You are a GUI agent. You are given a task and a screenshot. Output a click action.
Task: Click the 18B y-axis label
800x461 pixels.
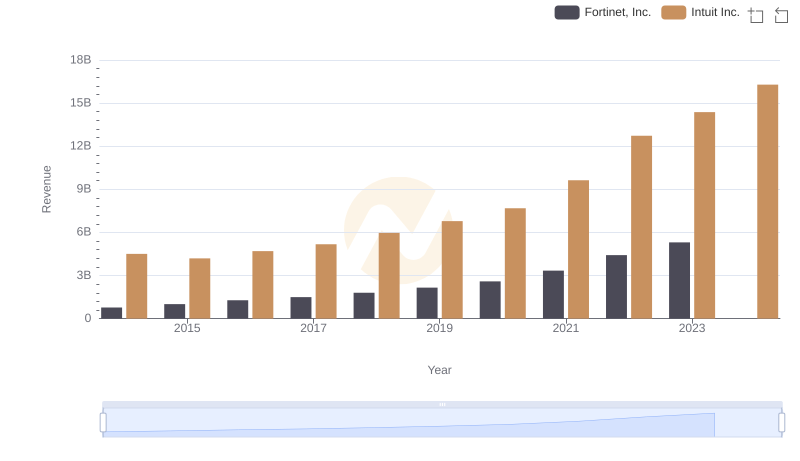tap(81, 60)
